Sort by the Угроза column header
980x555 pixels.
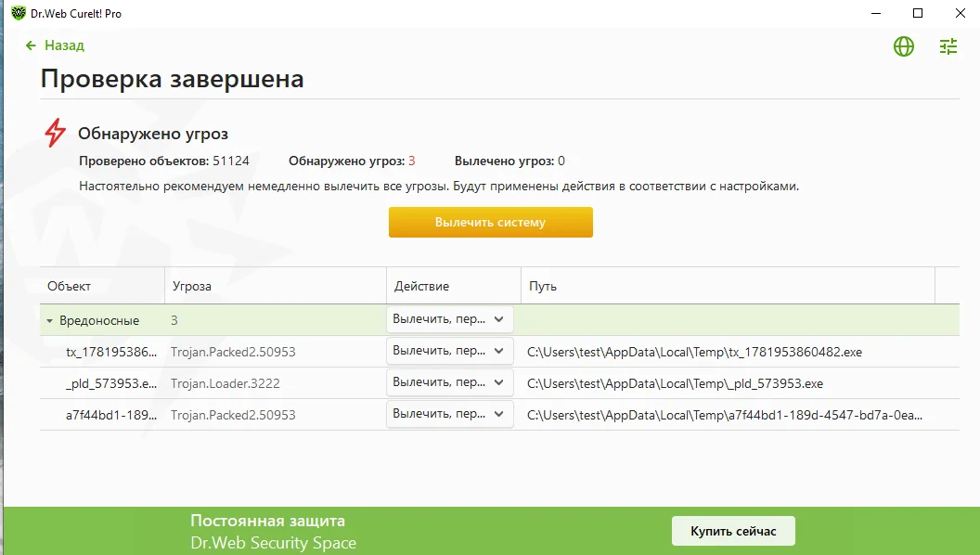(276, 286)
